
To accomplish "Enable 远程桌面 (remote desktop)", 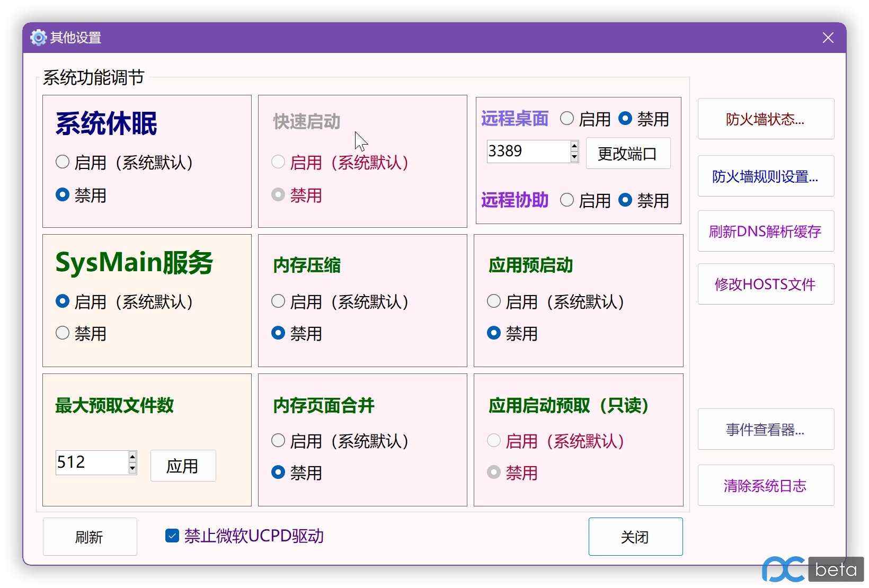I will pyautogui.click(x=567, y=118).
